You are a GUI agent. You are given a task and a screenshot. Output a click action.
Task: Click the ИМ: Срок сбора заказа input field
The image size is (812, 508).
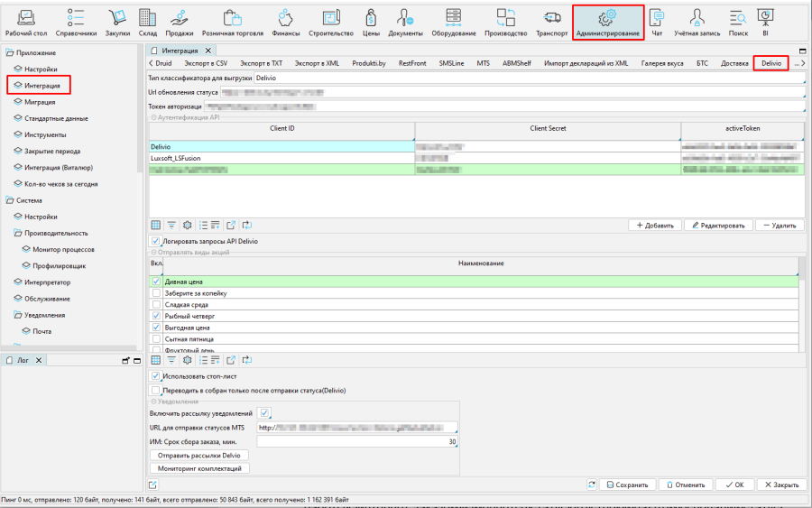point(357,442)
